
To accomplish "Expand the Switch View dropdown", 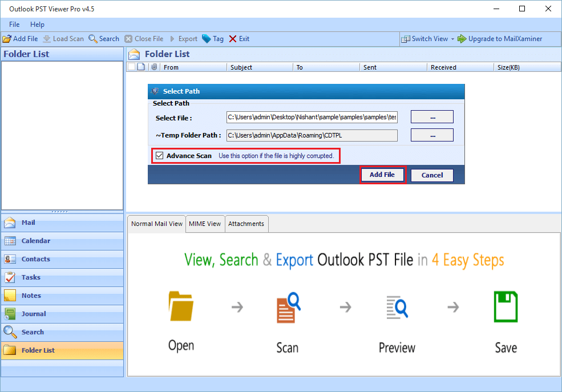I will point(452,39).
